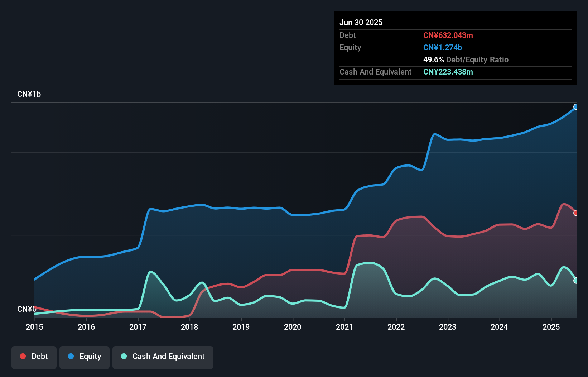Toggle the Cash And Equivalent legend button

[163, 357]
